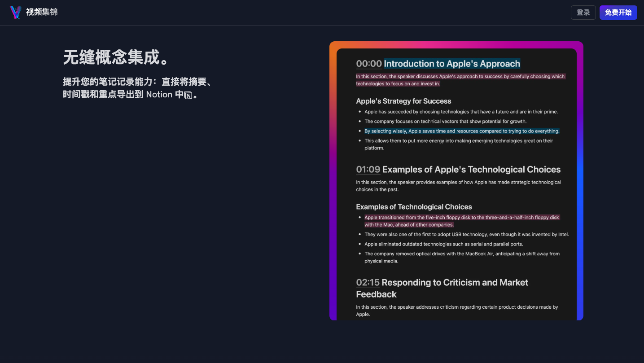Select the 02:15 timestamp
The width and height of the screenshot is (644, 363).
pyautogui.click(x=368, y=283)
